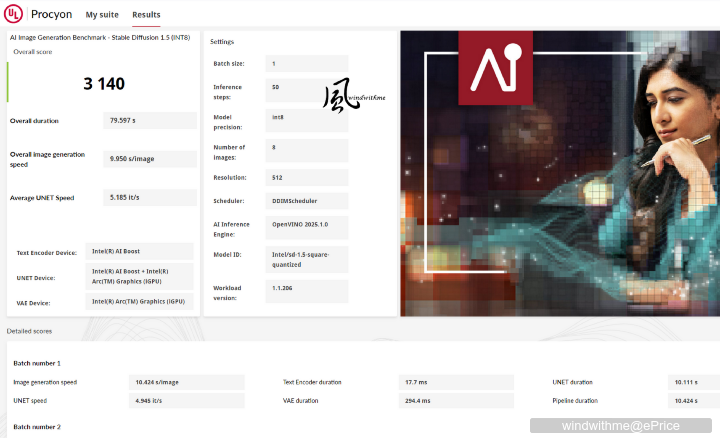This screenshot has width=720, height=438.
Task: Select the Inference steps value 50
Action: pos(307,87)
